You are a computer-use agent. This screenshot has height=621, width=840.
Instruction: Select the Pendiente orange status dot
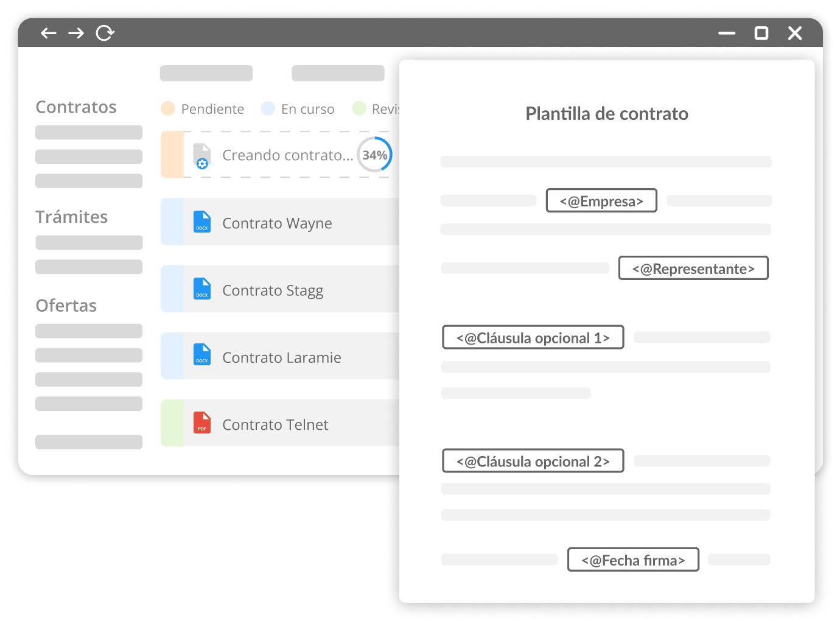tap(168, 108)
